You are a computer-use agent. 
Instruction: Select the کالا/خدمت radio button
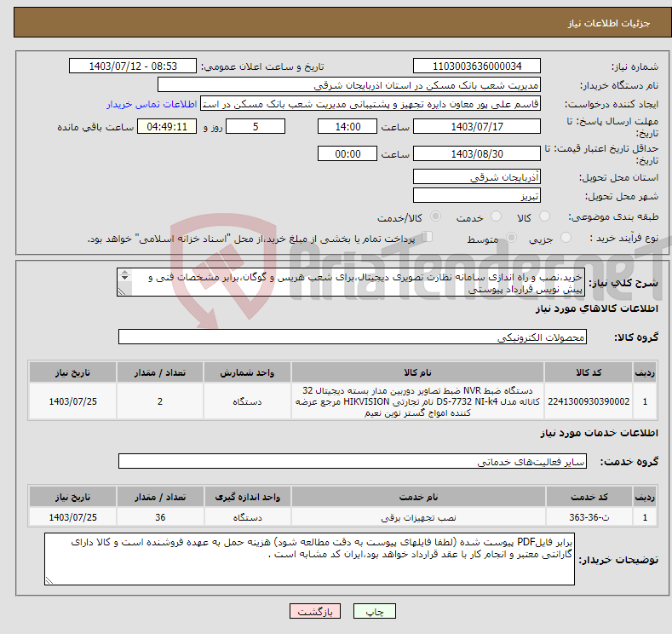435,216
